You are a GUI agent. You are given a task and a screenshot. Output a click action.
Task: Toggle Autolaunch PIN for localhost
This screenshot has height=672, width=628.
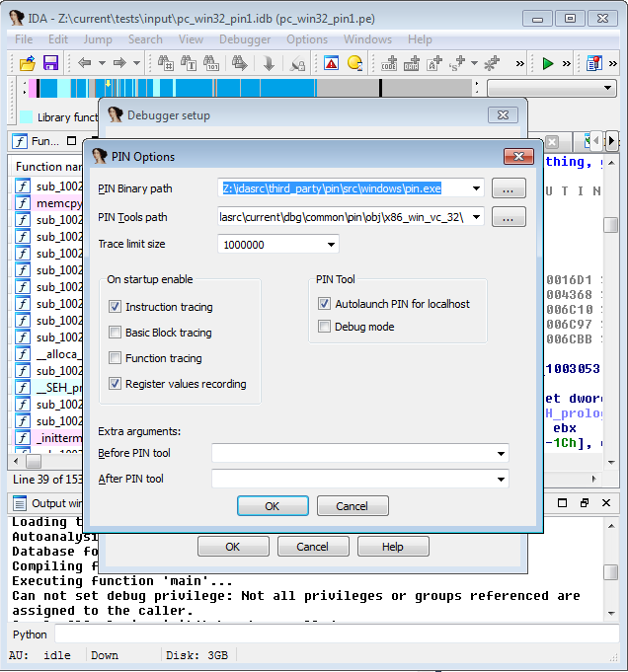[324, 304]
